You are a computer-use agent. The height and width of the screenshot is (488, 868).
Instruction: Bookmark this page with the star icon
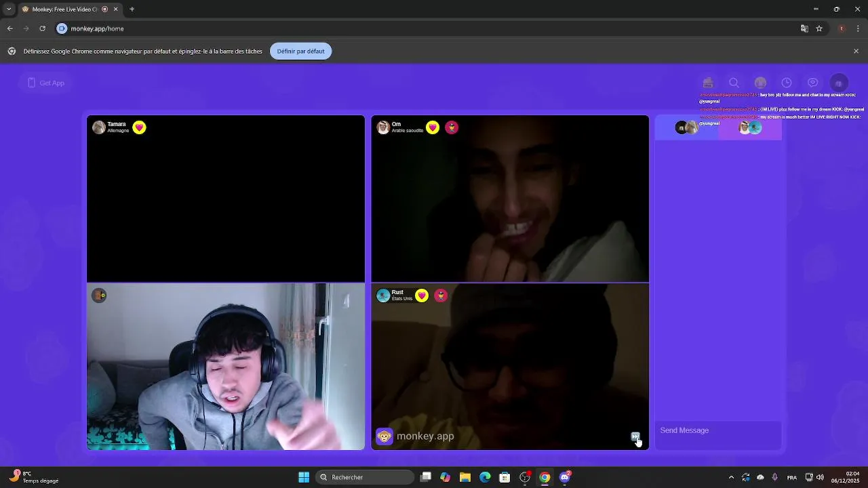[x=819, y=28]
